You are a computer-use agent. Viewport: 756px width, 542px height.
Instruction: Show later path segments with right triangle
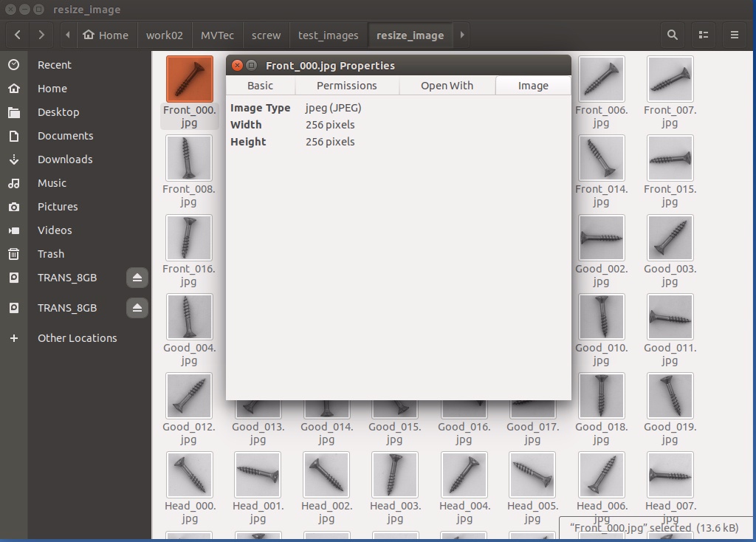pos(462,35)
